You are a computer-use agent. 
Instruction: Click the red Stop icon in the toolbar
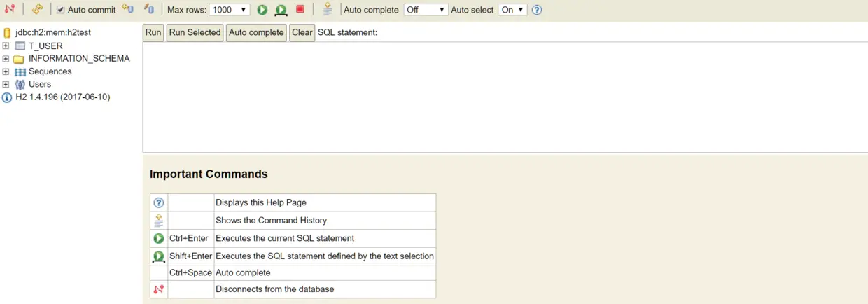click(x=300, y=9)
